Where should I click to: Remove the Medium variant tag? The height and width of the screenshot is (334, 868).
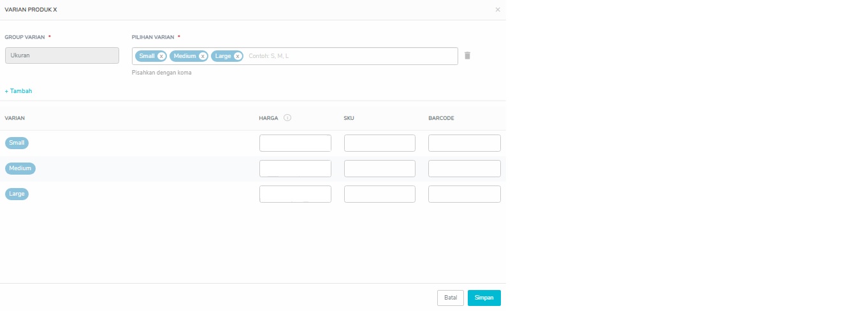point(203,56)
